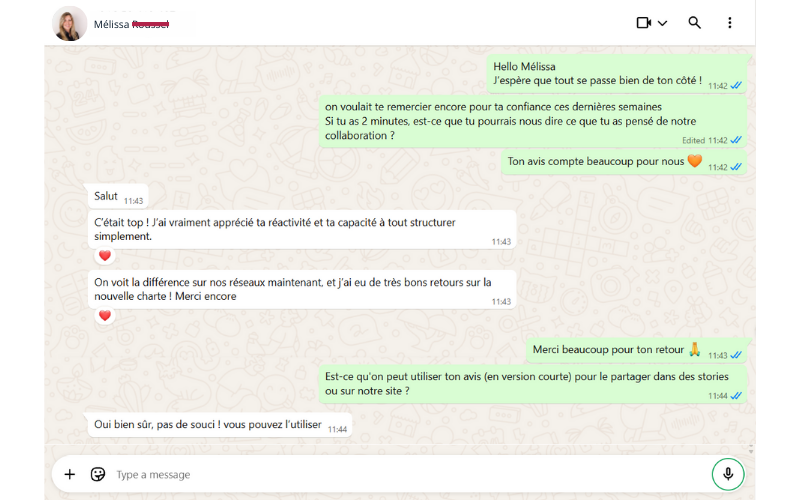
Task: Click the "Merci beaucoup pour ton retour" message
Action: click(x=637, y=350)
